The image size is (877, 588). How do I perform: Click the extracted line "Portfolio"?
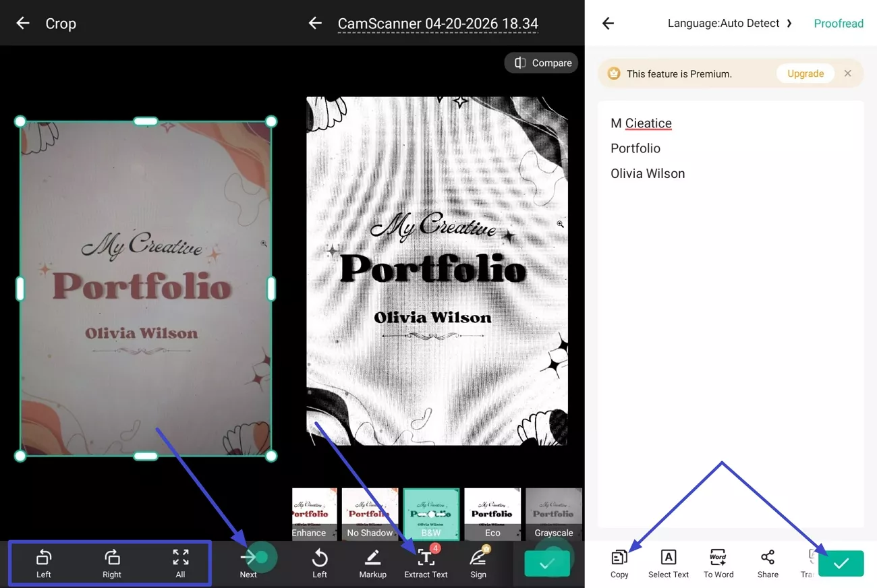point(635,148)
